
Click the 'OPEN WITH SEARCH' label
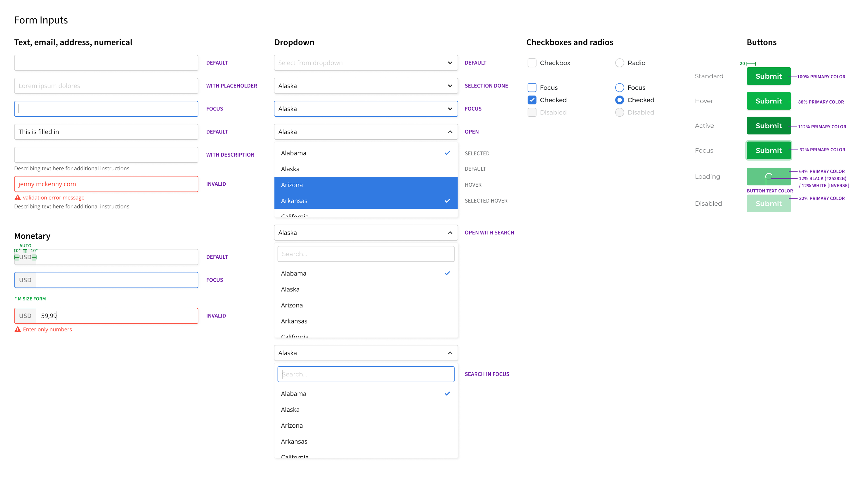pyautogui.click(x=489, y=233)
